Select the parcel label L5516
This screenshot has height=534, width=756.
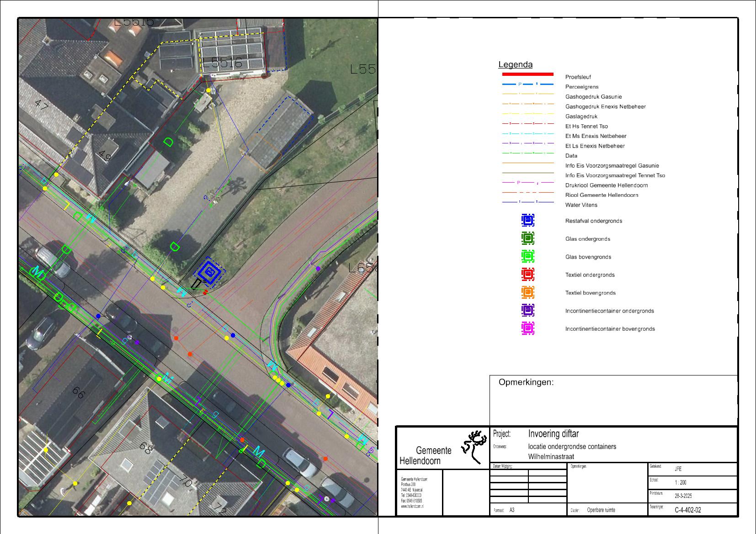(x=222, y=63)
